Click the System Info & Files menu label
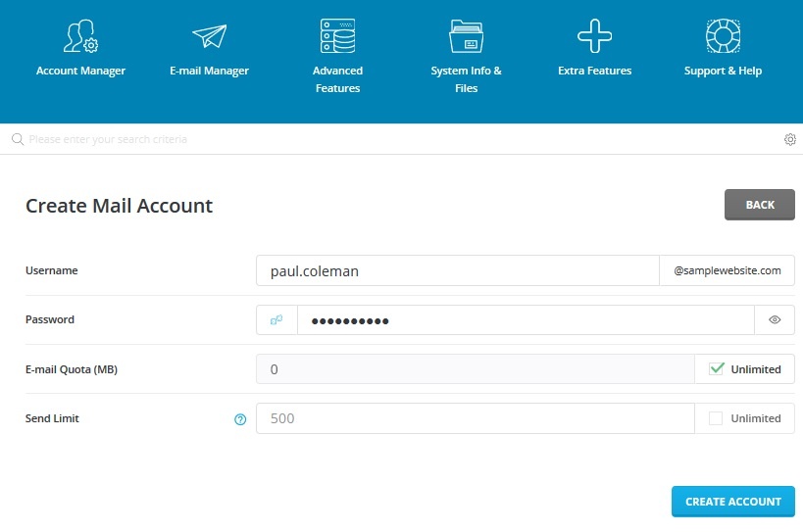Image resolution: width=803 pixels, height=532 pixels. (x=466, y=79)
